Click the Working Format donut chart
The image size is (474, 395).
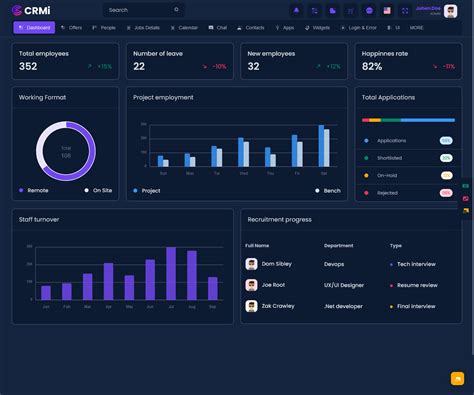66,151
